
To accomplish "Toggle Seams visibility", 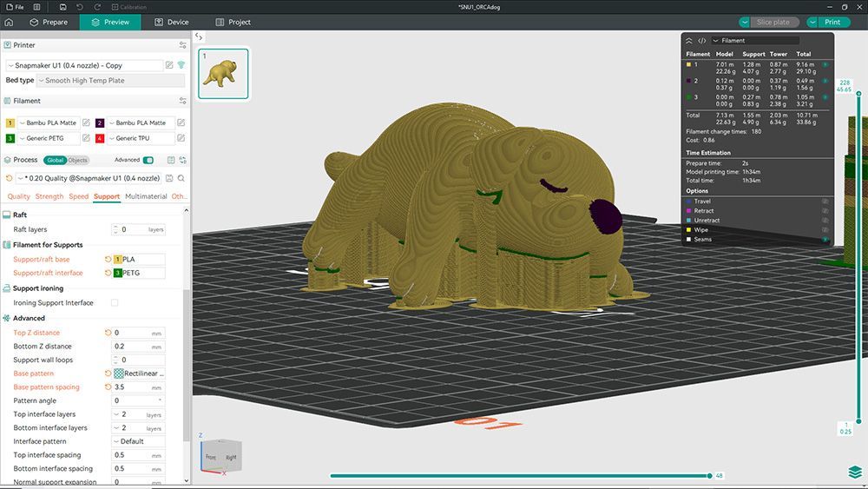I will pos(825,239).
